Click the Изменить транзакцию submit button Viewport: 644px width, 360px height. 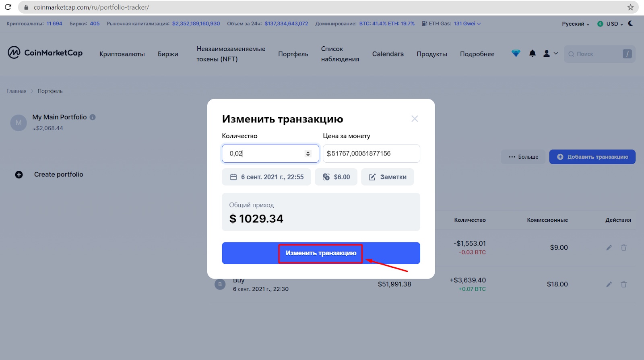(321, 253)
